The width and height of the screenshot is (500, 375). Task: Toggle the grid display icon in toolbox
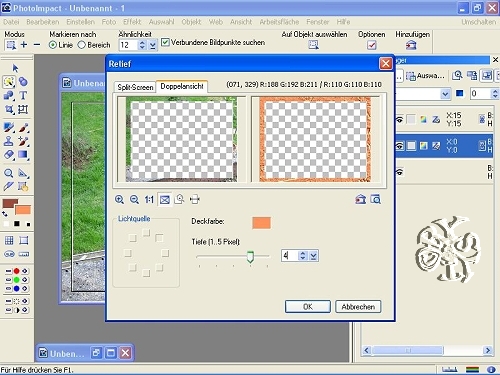coord(9,240)
